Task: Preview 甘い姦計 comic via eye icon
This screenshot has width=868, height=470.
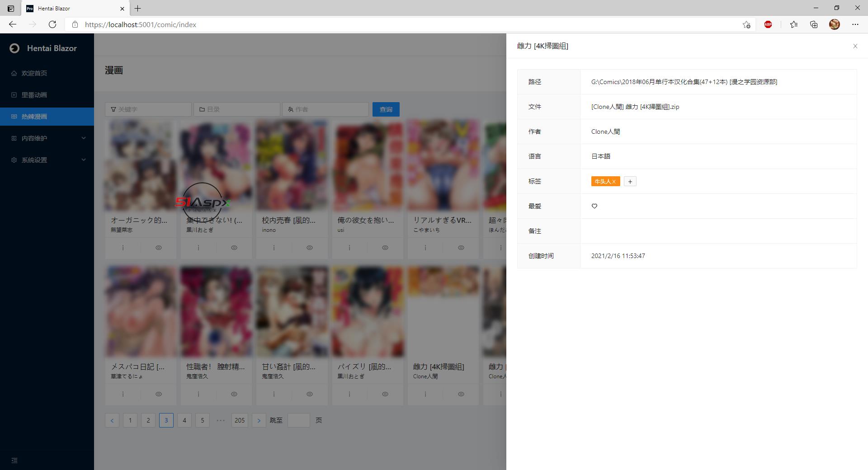Action: tap(310, 394)
